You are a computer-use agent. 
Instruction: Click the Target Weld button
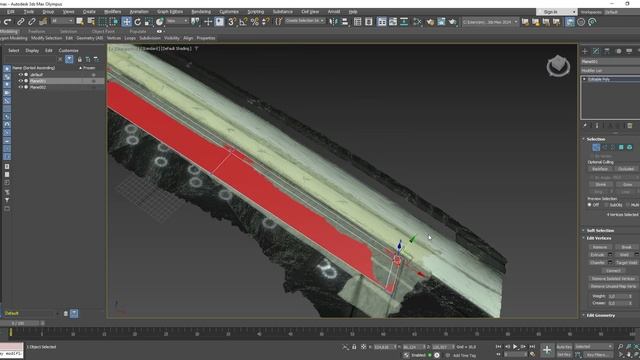627,262
